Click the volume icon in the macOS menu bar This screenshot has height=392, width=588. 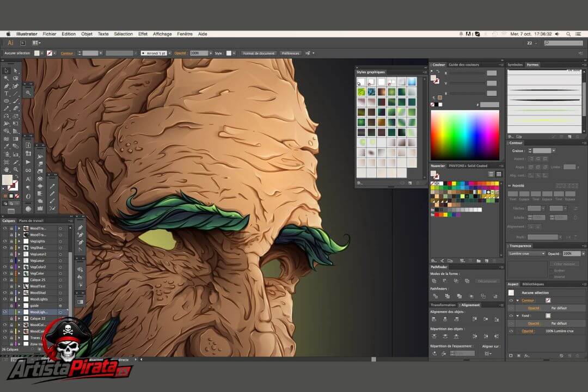pos(558,34)
